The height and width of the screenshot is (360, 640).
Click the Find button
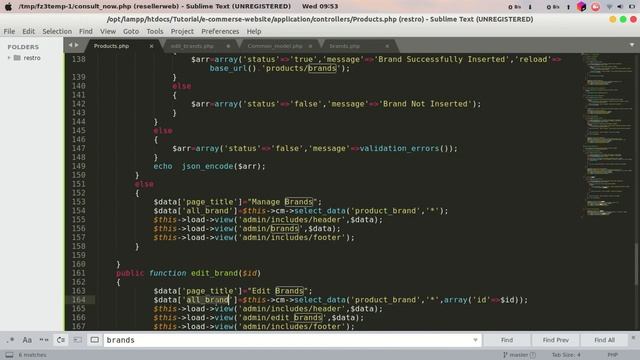tap(507, 340)
